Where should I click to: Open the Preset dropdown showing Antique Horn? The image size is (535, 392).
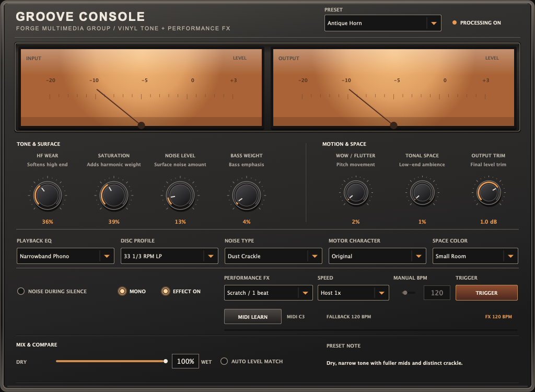coord(383,23)
